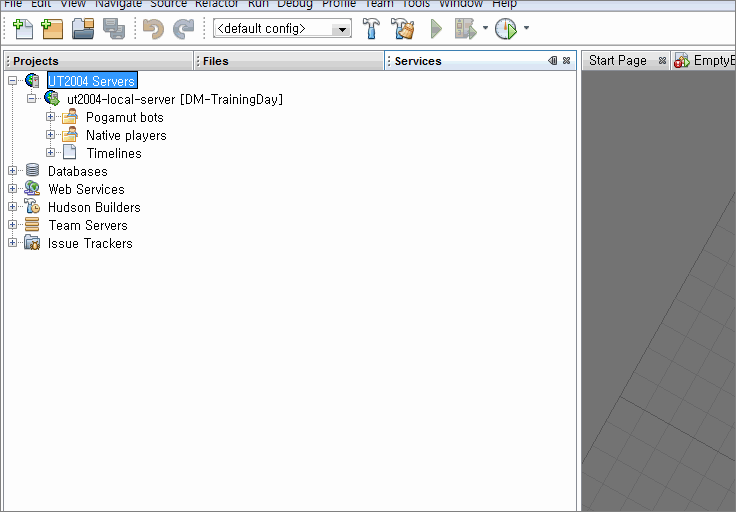Expand the Hudson Builders node
Image resolution: width=736 pixels, height=512 pixels.
tap(13, 207)
